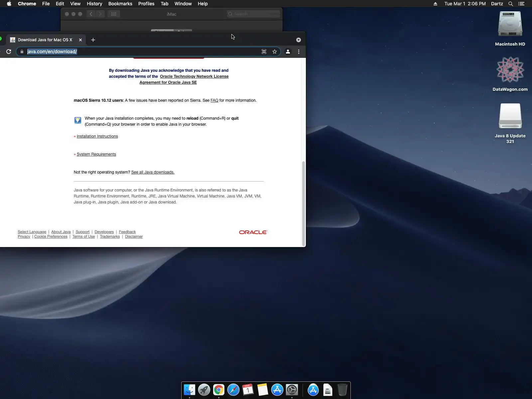
Task: Open Safari from the Dock
Action: [233, 390]
